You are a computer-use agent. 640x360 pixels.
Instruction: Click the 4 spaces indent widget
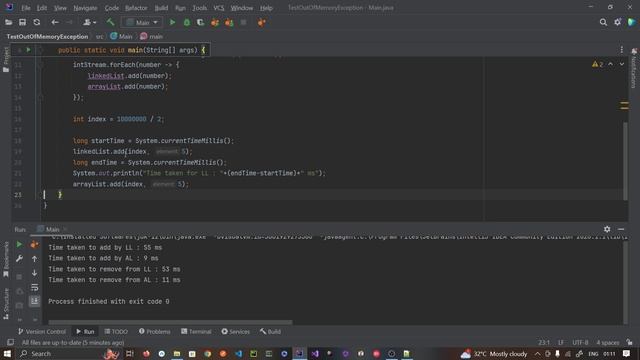click(608, 342)
